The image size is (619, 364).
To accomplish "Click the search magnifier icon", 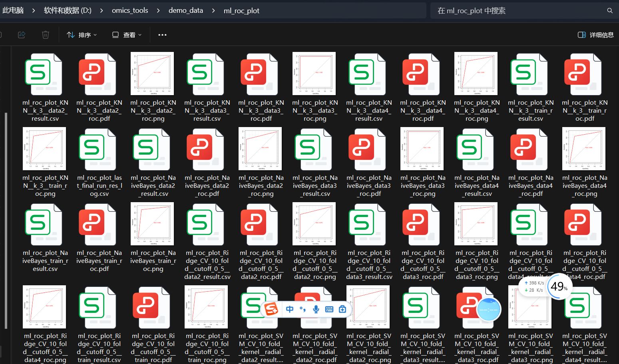I will coord(610,11).
